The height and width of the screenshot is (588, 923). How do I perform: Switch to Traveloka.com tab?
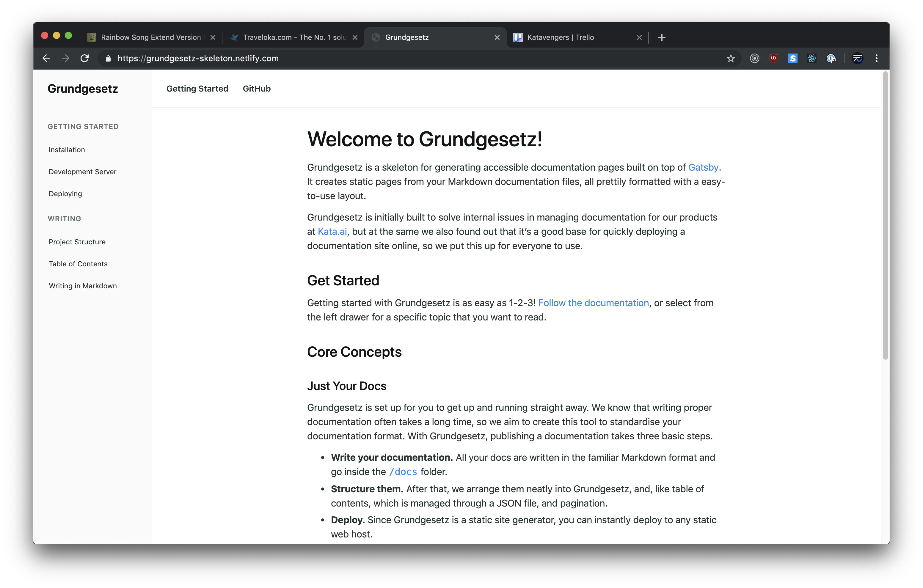293,37
